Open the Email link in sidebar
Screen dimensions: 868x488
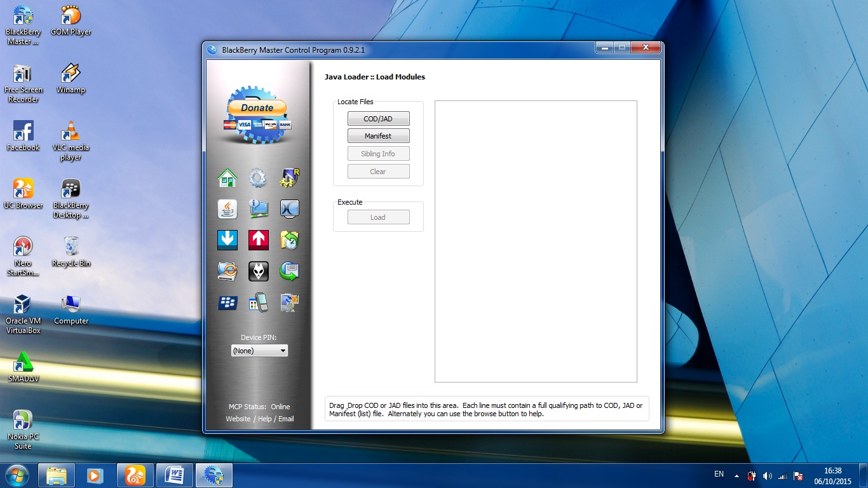click(x=286, y=419)
